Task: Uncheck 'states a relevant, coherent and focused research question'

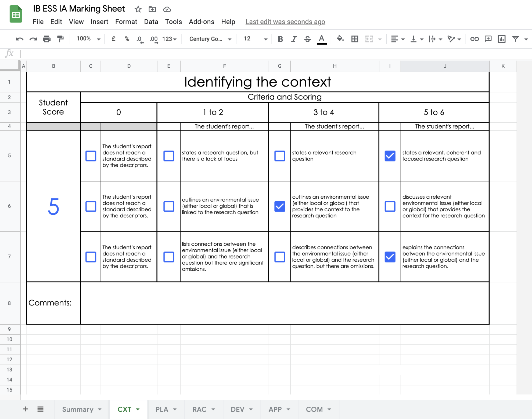Action: [x=390, y=156]
